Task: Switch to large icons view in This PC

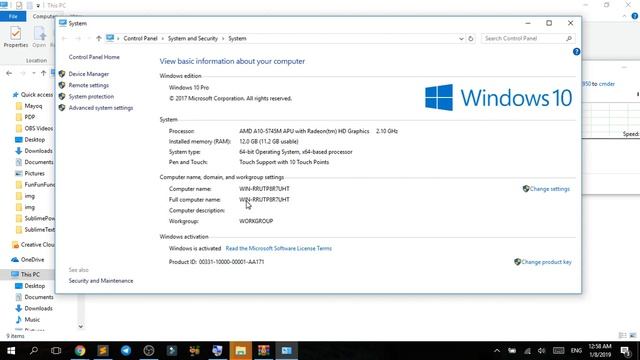Action: click(x=633, y=336)
